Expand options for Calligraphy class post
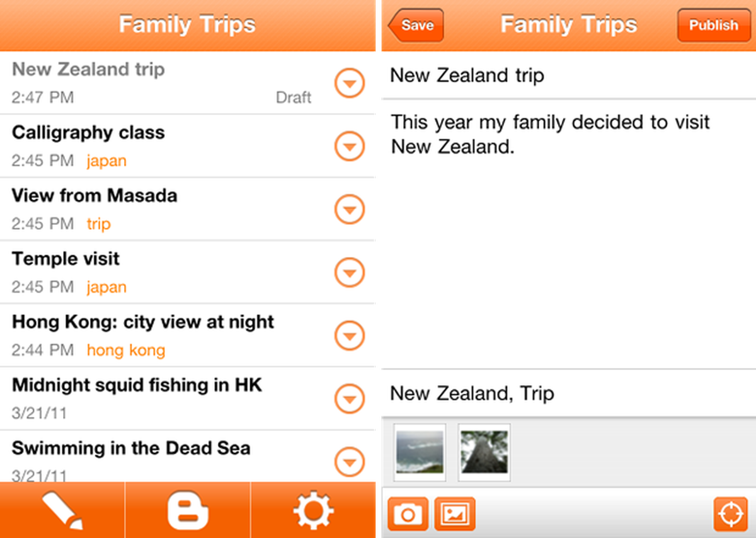756x538 pixels. [349, 146]
